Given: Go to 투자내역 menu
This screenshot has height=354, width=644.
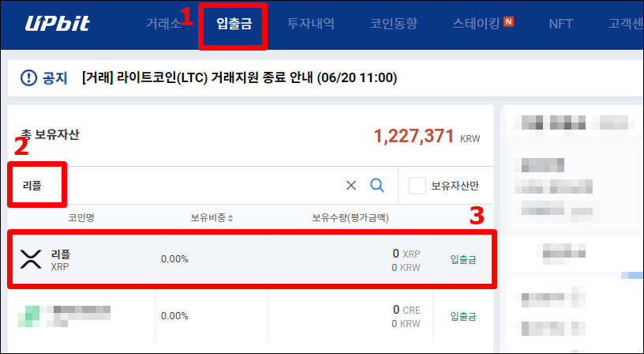Looking at the screenshot, I should point(311,24).
